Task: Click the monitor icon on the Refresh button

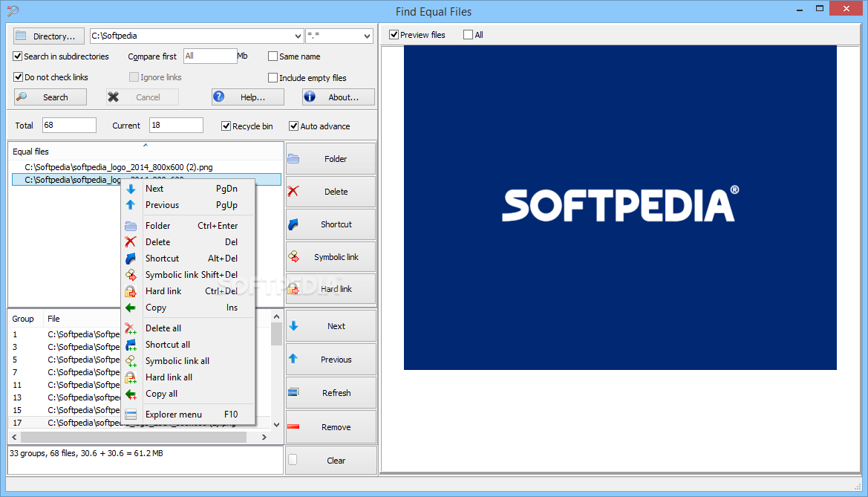Action: pos(293,393)
